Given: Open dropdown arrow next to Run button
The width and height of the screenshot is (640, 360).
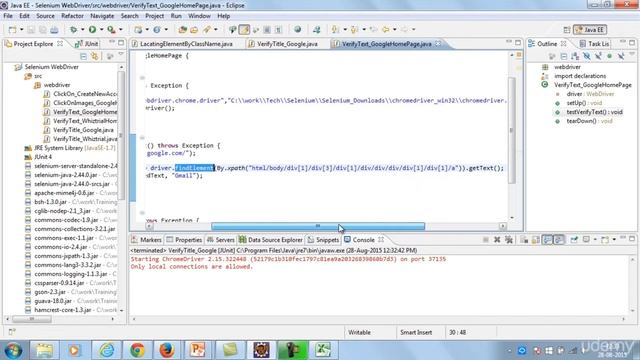Looking at the screenshot, I should pos(101,29).
